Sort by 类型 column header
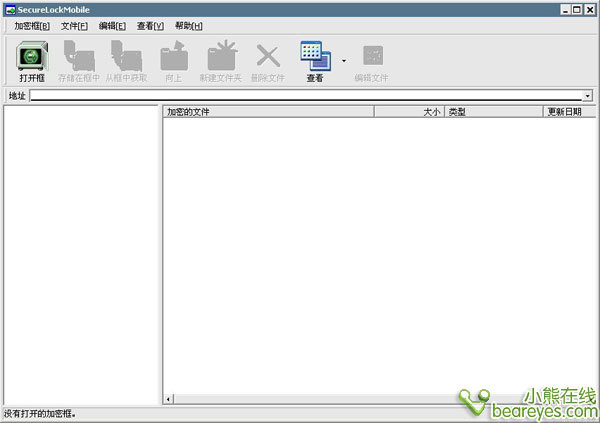Viewport: 600px width, 423px height. tap(494, 112)
